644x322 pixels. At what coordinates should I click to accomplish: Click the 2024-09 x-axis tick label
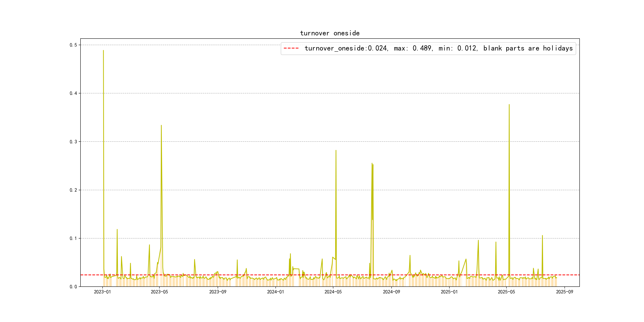coord(391,292)
